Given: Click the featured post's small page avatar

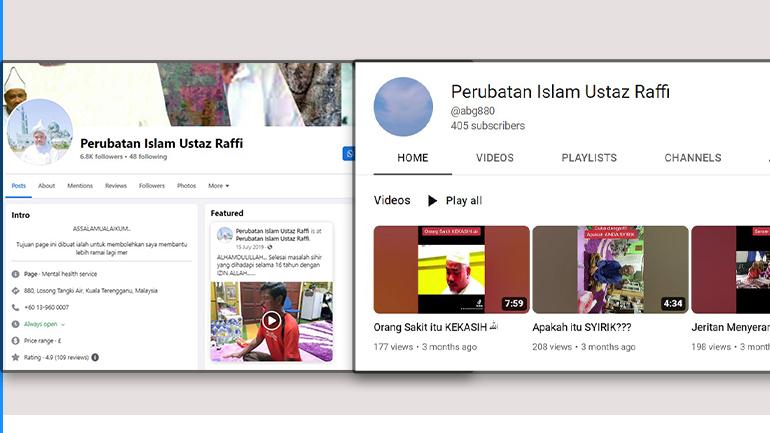Looking at the screenshot, I should (x=225, y=235).
